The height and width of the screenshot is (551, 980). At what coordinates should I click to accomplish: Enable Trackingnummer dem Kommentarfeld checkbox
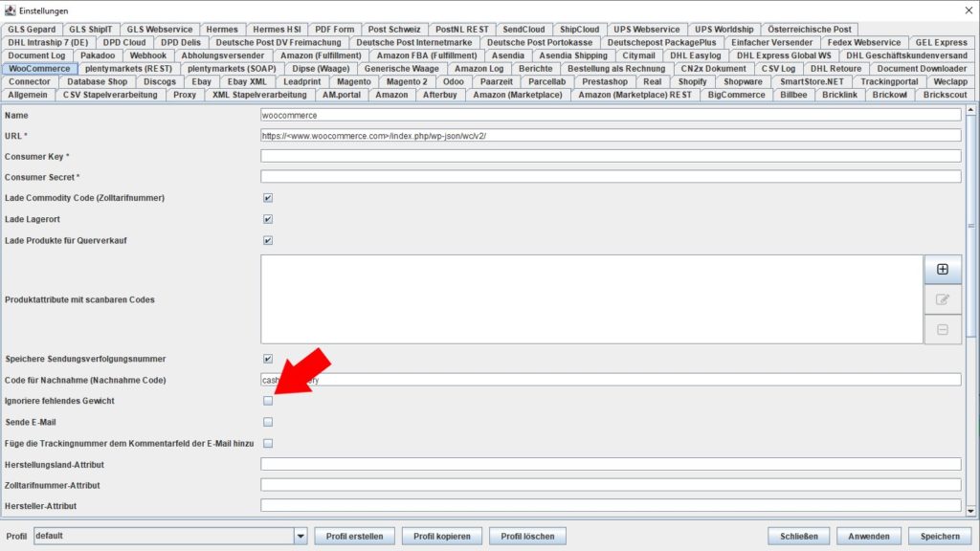click(268, 444)
